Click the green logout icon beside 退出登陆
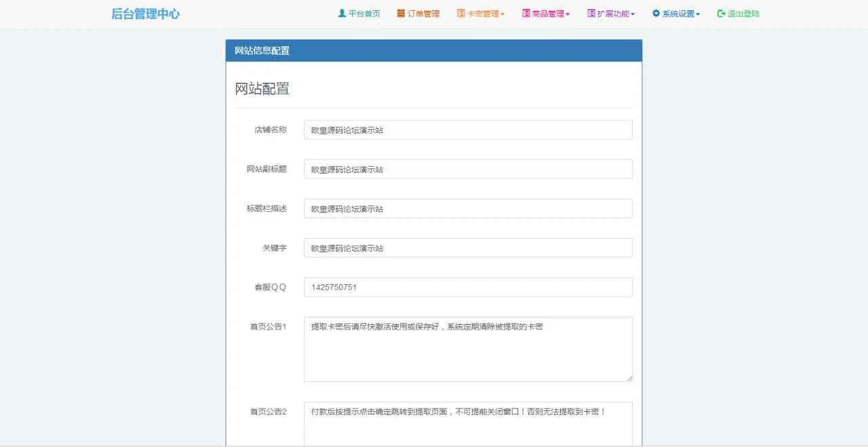Viewport: 868px width, 447px height. tap(721, 14)
